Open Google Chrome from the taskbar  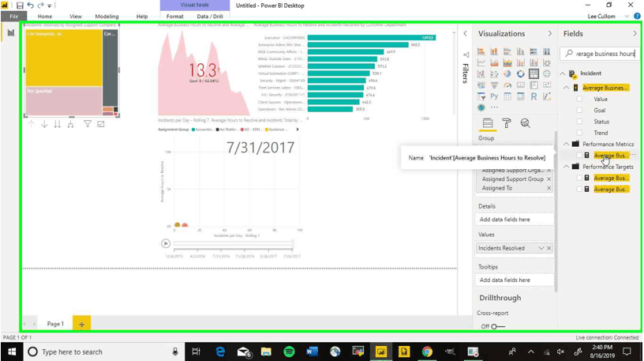(427, 352)
